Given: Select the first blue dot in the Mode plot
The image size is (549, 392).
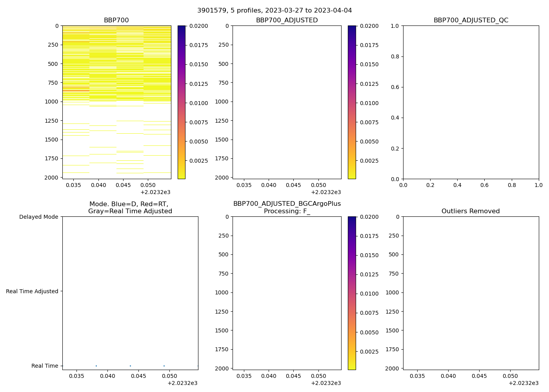Looking at the screenshot, I should point(96,366).
